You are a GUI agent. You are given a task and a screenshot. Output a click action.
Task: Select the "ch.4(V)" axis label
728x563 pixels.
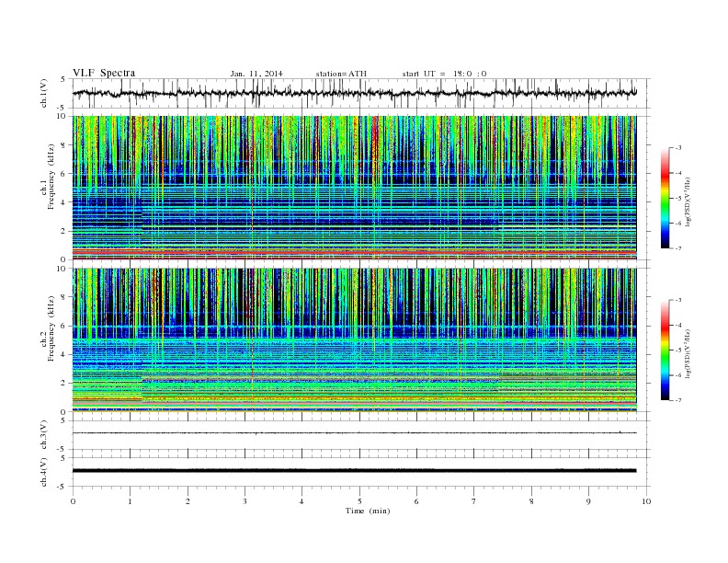pyautogui.click(x=44, y=472)
